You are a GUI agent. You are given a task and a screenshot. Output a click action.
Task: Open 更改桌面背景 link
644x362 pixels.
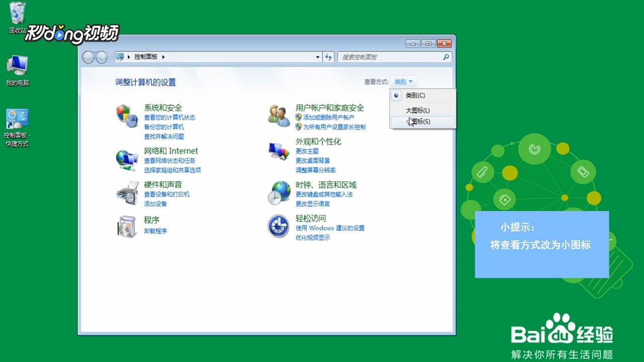point(313,160)
